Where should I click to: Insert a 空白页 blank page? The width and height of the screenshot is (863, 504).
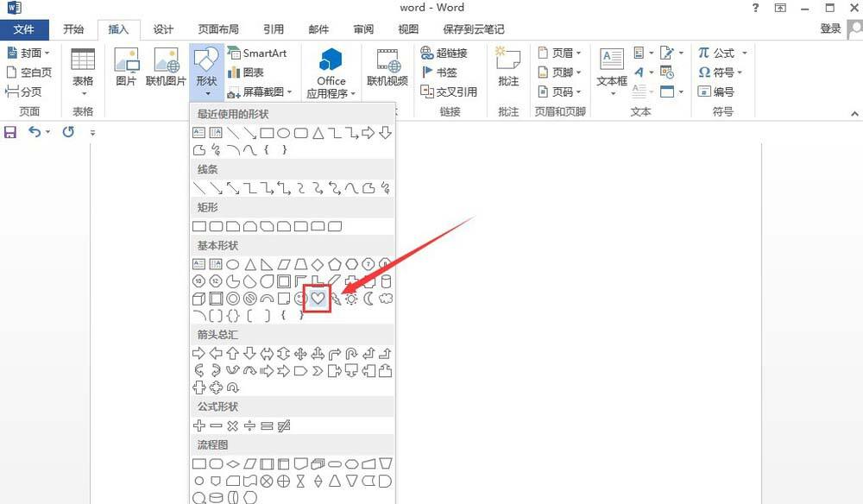point(28,72)
